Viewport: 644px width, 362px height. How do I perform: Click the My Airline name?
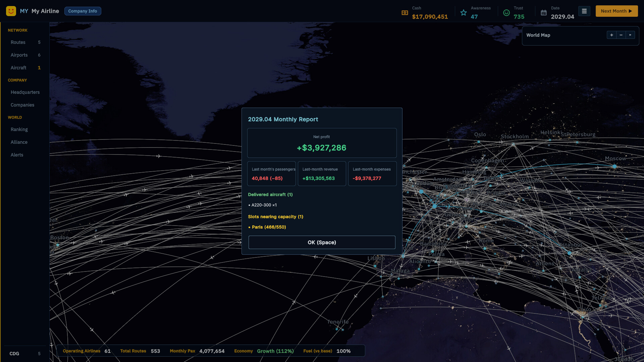tap(45, 11)
